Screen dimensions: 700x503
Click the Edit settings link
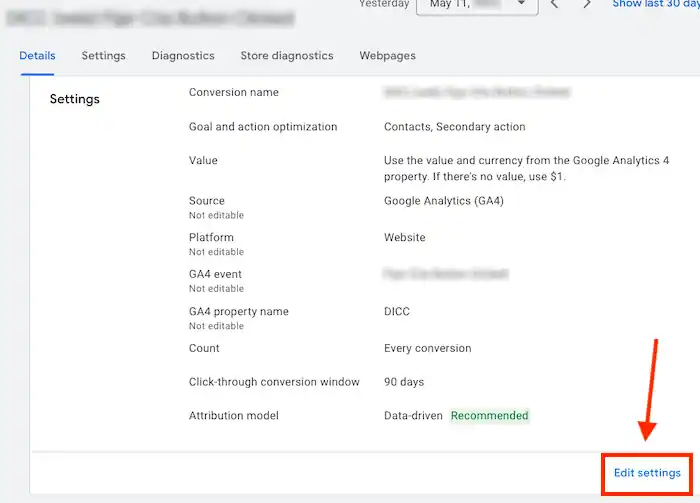647,473
